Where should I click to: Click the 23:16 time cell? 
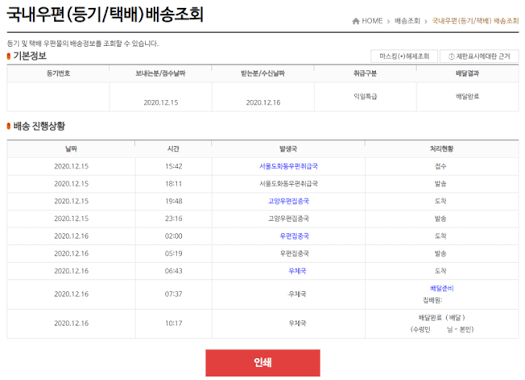click(173, 219)
